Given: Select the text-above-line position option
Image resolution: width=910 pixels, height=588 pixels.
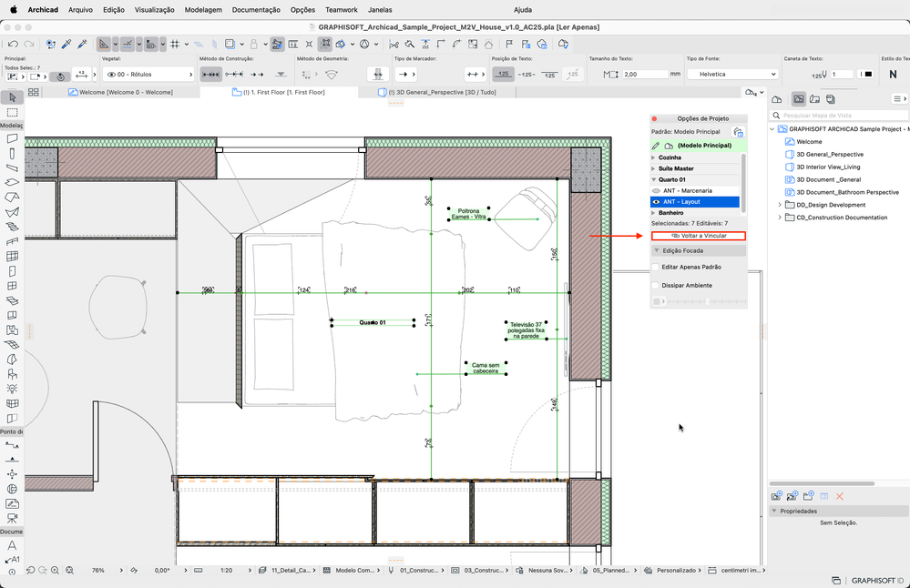Looking at the screenshot, I should [503, 75].
